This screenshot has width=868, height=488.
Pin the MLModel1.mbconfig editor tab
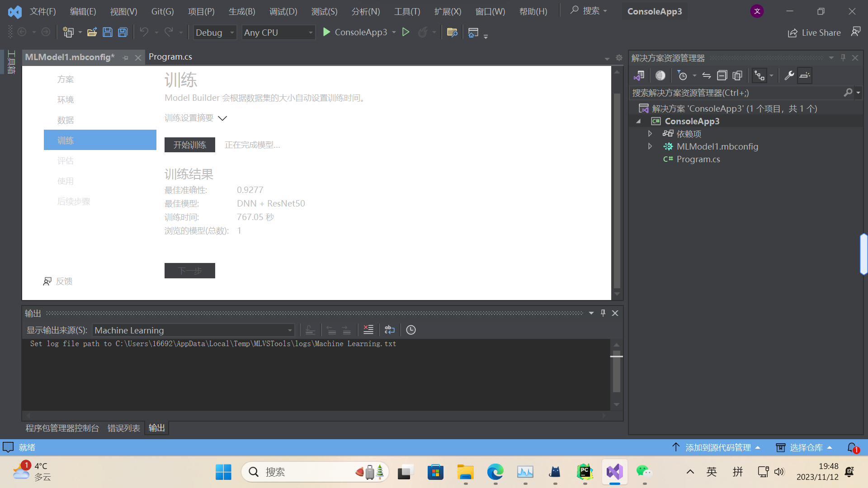(x=125, y=57)
